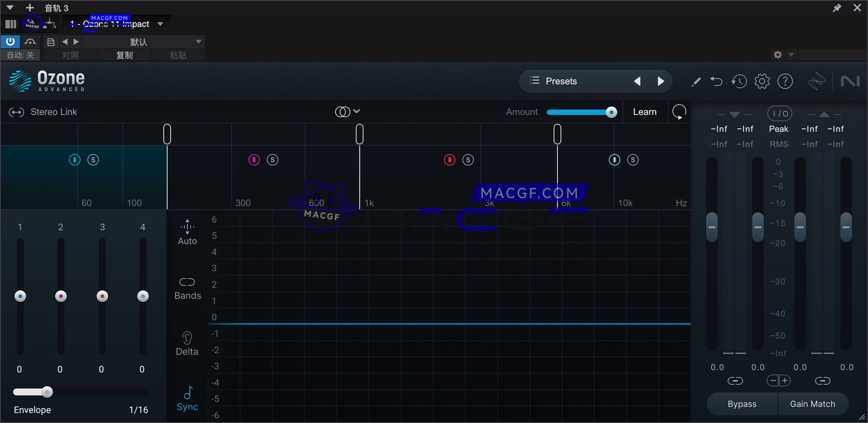Solo the first frequency band
Screen dimensions: 868x423
(x=93, y=159)
